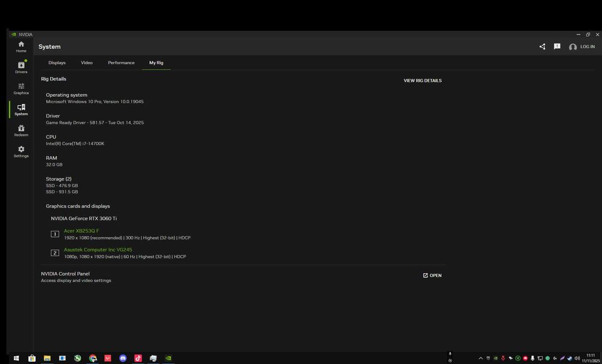The height and width of the screenshot is (364, 602).
Task: Click the 300 Hz display specs line
Action: [128, 238]
